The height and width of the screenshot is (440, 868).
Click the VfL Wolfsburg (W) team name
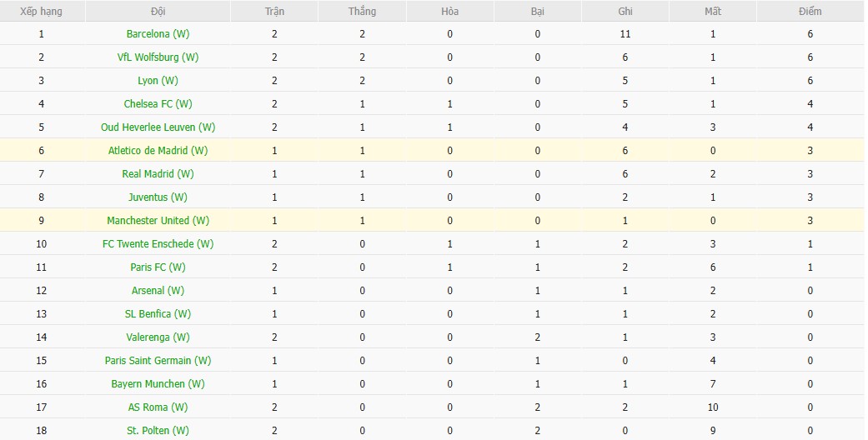(158, 57)
